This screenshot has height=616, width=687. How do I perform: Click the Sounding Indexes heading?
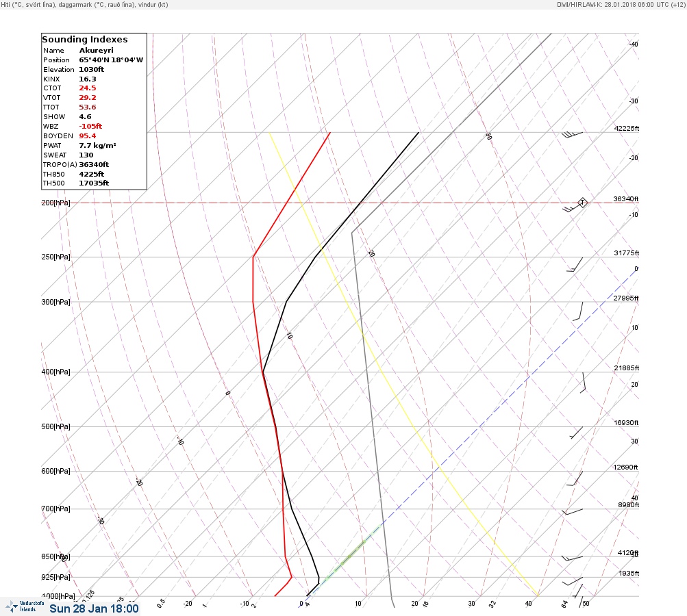point(85,40)
